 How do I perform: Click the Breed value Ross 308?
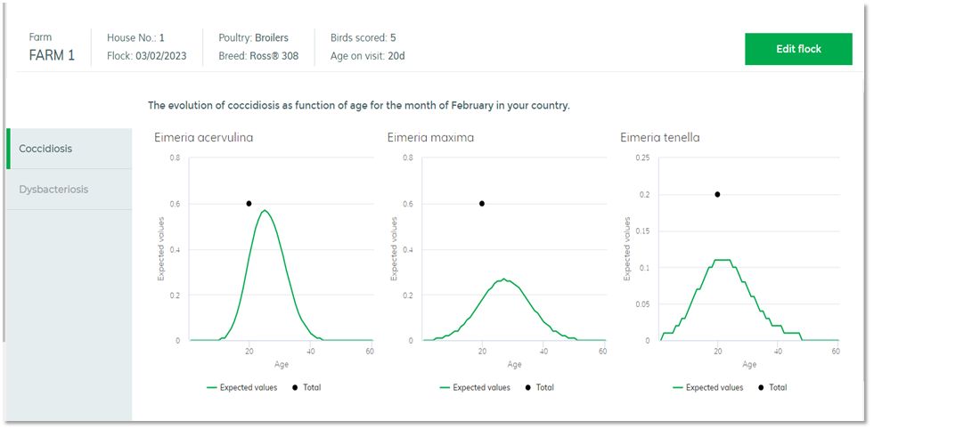click(274, 56)
